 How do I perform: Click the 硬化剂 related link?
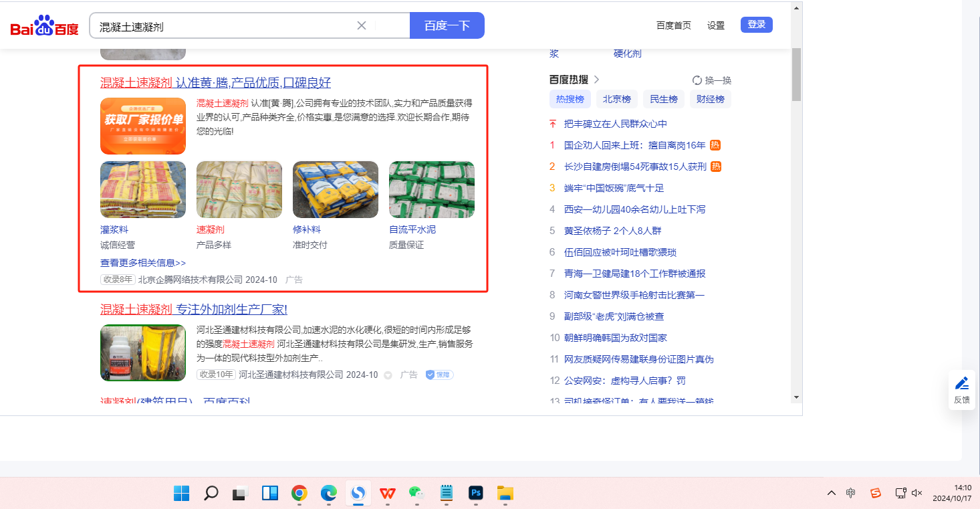(628, 54)
